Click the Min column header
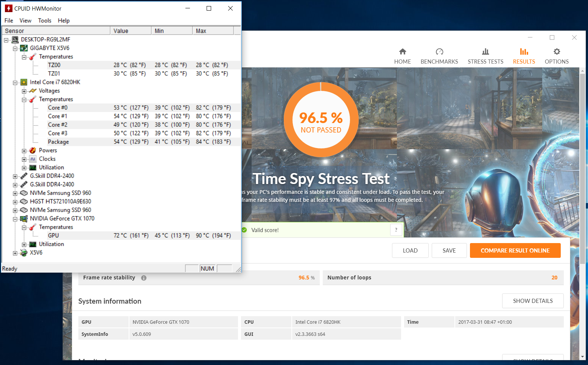Viewport: 588px width, 365px height. tap(172, 31)
